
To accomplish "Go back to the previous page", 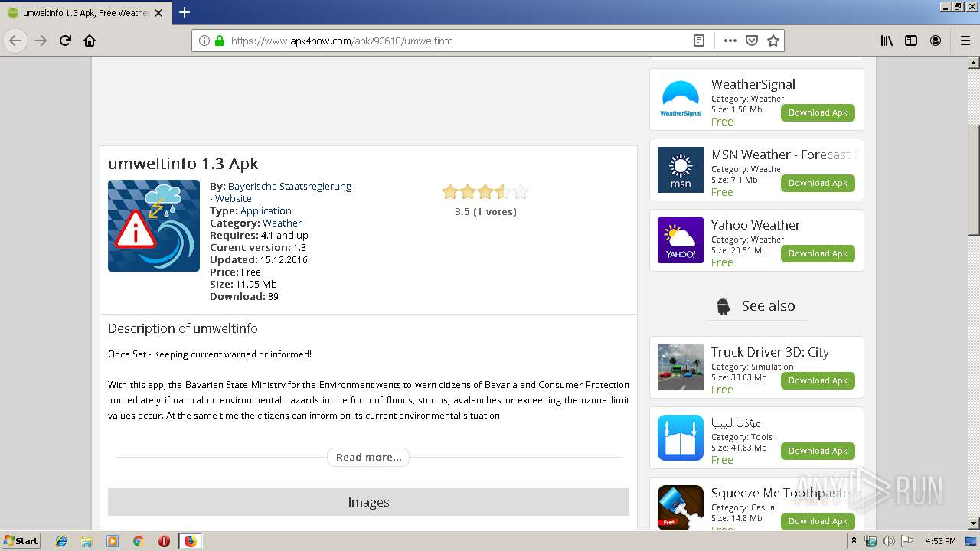I will pyautogui.click(x=15, y=41).
